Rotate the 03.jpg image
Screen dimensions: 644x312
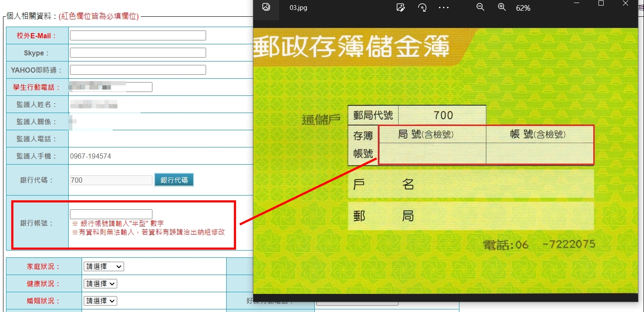pos(422,8)
